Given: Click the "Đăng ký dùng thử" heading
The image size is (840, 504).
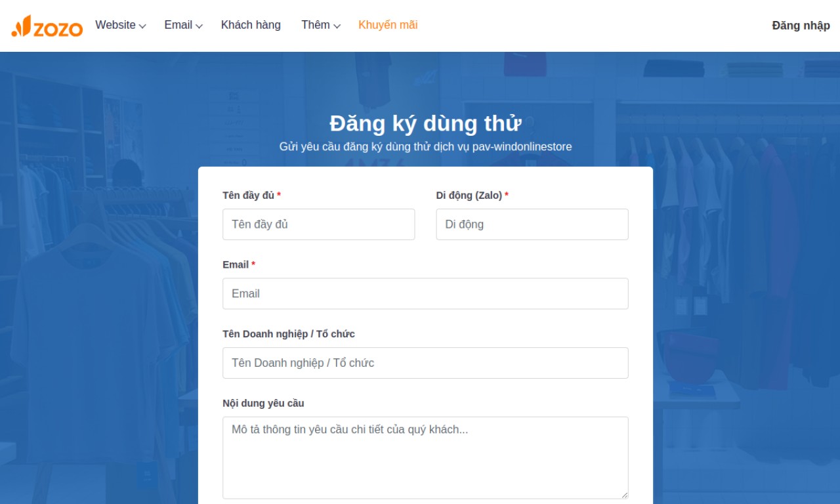Looking at the screenshot, I should tap(425, 123).
